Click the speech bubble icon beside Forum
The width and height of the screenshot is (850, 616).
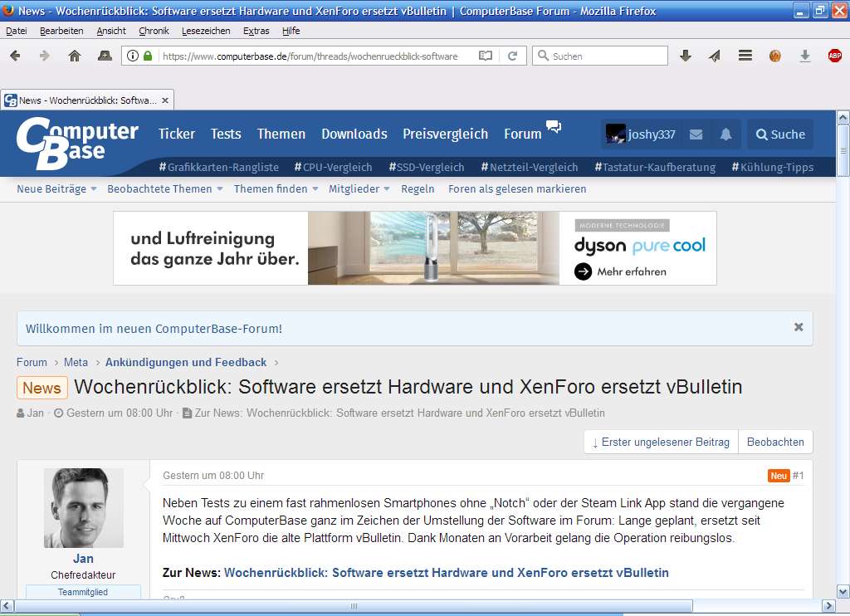point(554,127)
